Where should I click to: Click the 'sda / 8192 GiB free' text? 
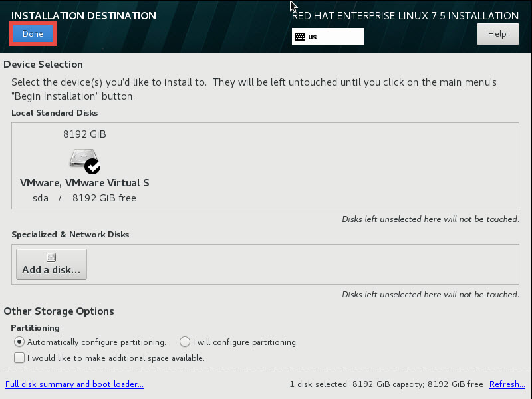point(84,198)
